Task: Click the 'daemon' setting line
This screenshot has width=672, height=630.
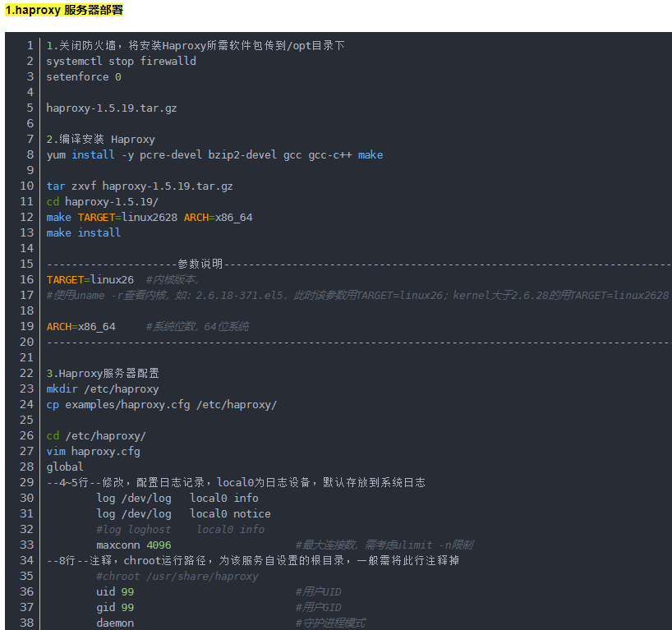Action: point(115,623)
